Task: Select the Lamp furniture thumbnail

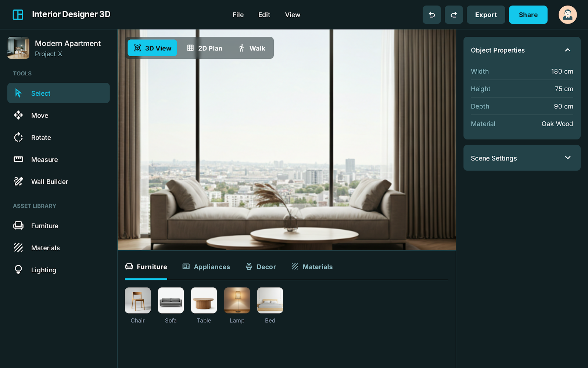Action: click(x=237, y=300)
